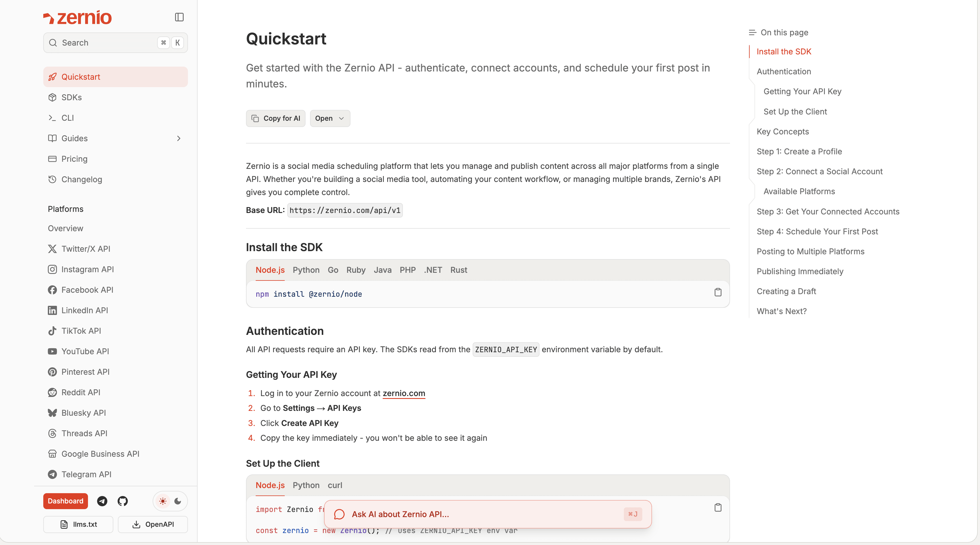This screenshot has width=980, height=545.
Task: Click the Zernio logo
Action: click(x=78, y=17)
